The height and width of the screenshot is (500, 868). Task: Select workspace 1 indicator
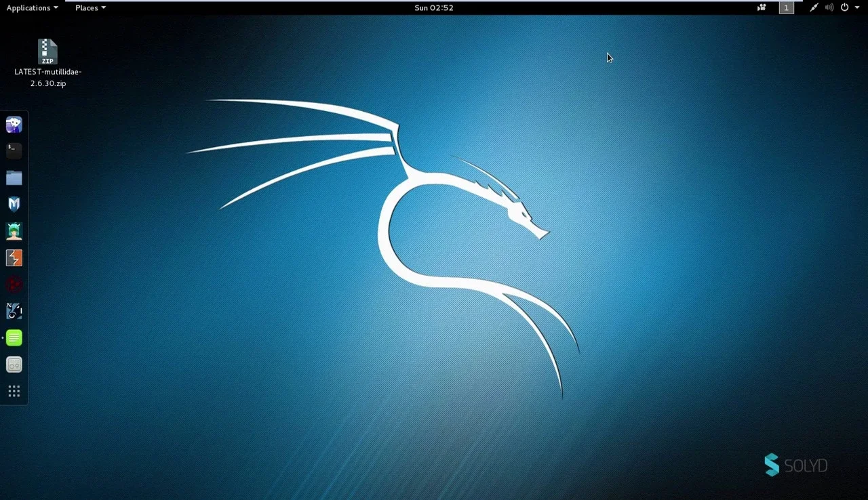tap(786, 7)
